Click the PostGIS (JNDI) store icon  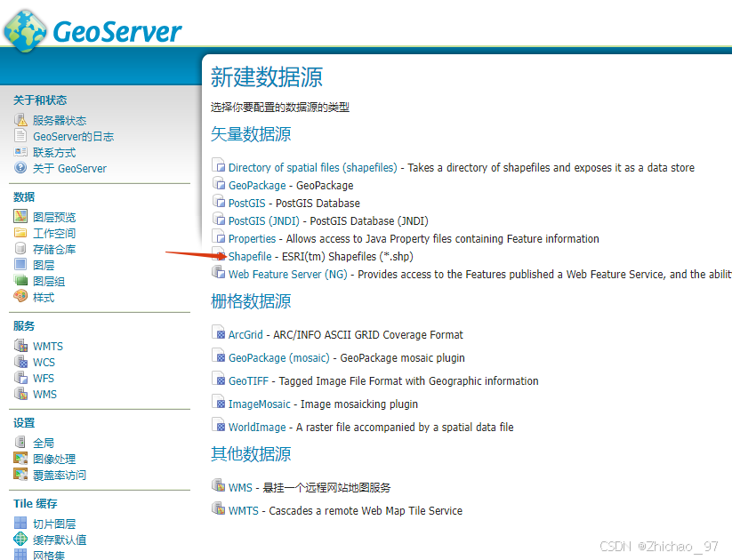[219, 219]
